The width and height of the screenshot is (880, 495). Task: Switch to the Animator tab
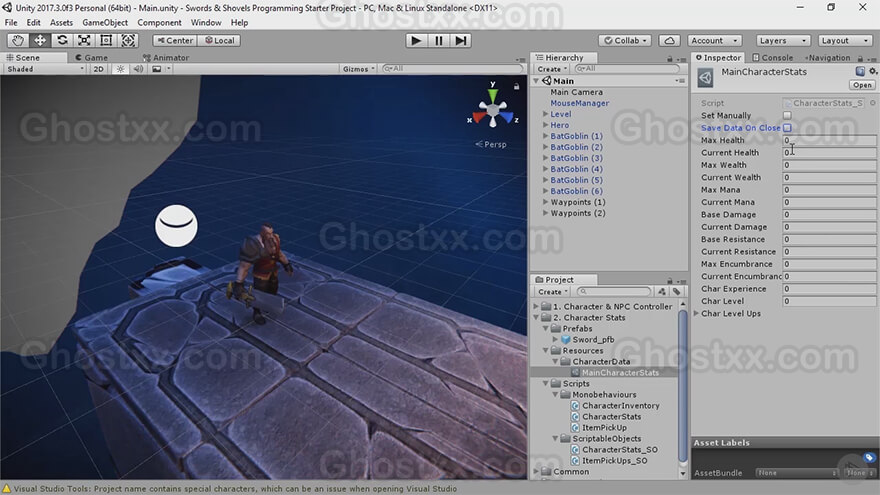tap(166, 58)
